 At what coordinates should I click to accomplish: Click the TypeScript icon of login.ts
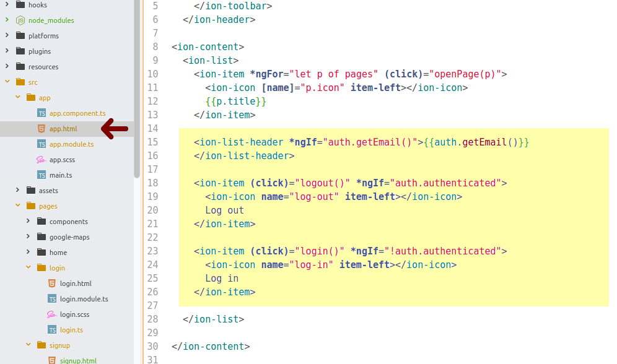coord(52,329)
